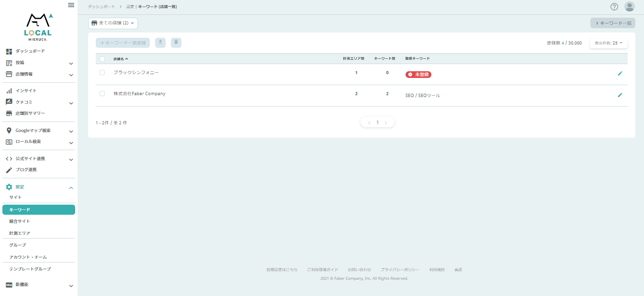Select the 株式会社Faber Company row checkbox
Image resolution: width=644 pixels, height=296 pixels.
(102, 94)
